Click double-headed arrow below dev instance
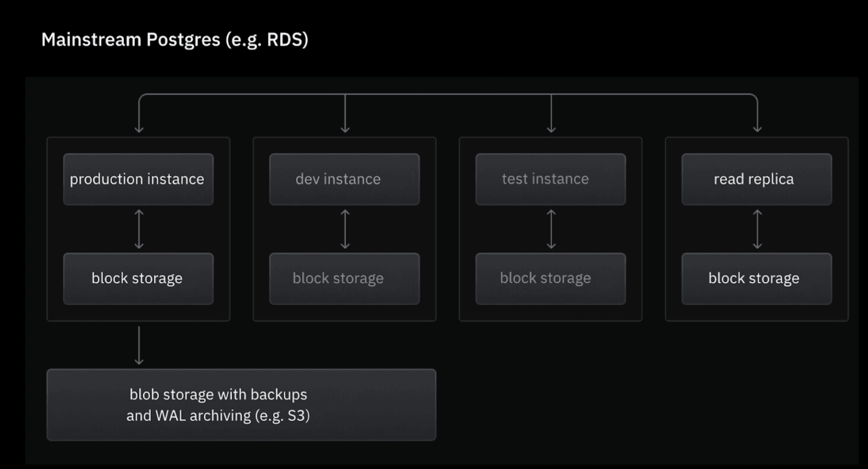The height and width of the screenshot is (469, 868). (x=345, y=229)
